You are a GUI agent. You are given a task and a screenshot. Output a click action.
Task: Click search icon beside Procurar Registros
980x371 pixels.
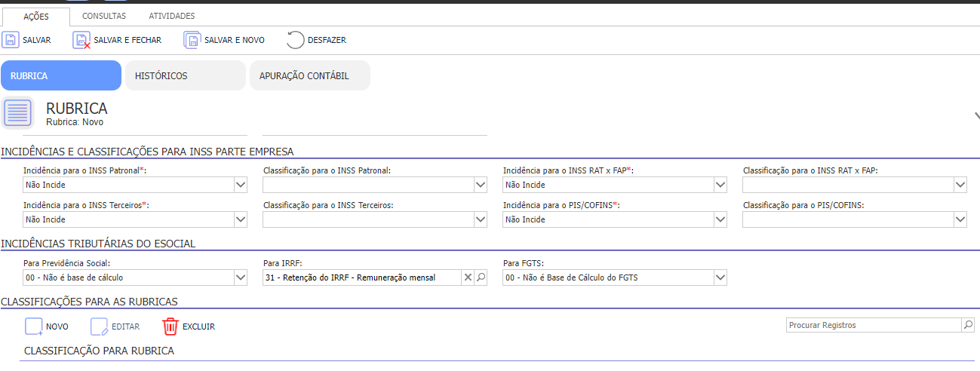point(967,325)
